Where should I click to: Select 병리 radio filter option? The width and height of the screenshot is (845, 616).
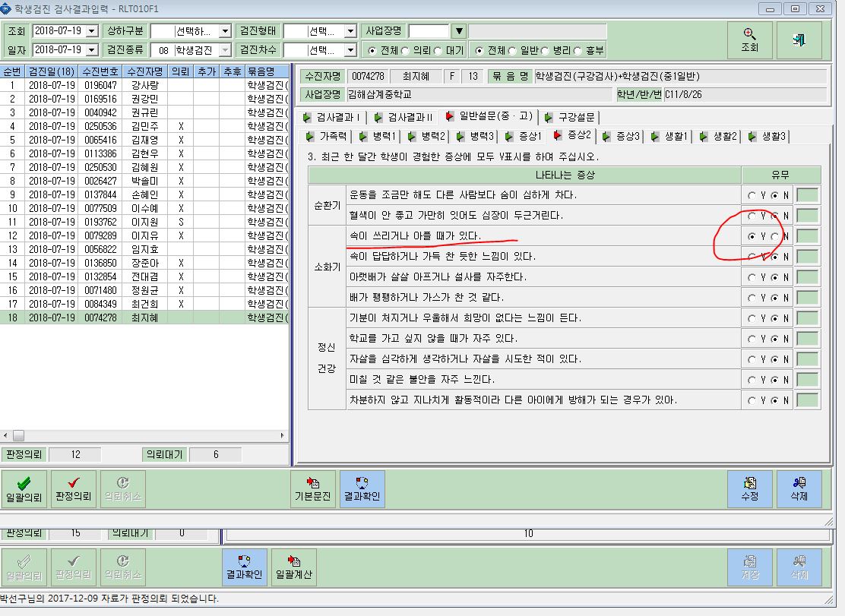(x=544, y=51)
